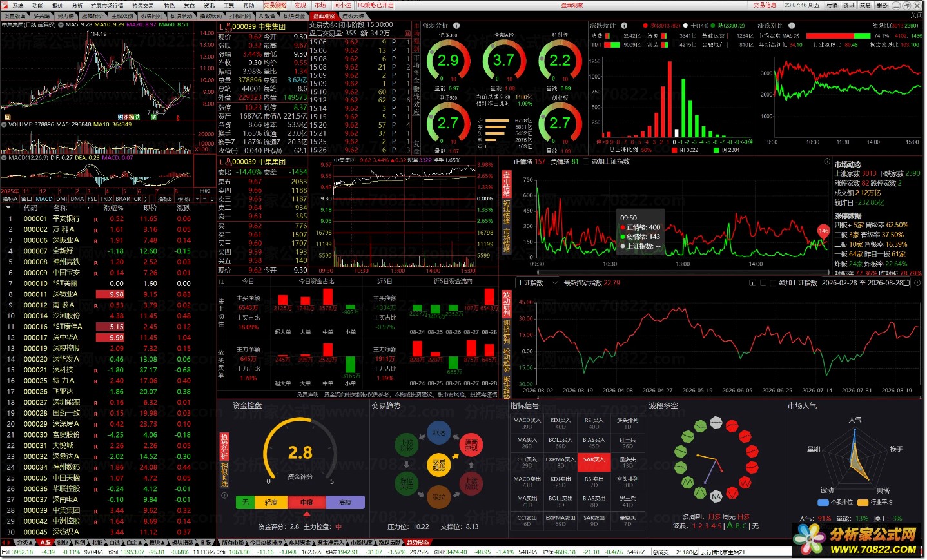Click the yellow center circle of 交易趋势 wheel

click(x=439, y=464)
